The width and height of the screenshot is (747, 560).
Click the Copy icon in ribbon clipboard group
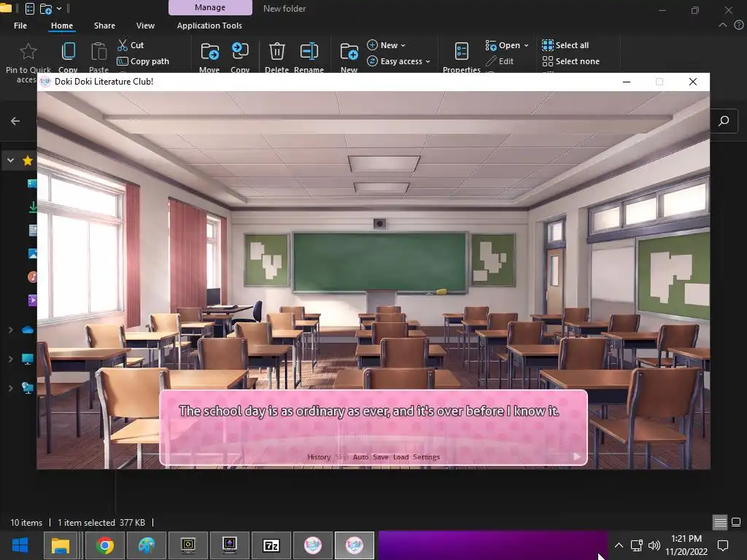tap(68, 52)
